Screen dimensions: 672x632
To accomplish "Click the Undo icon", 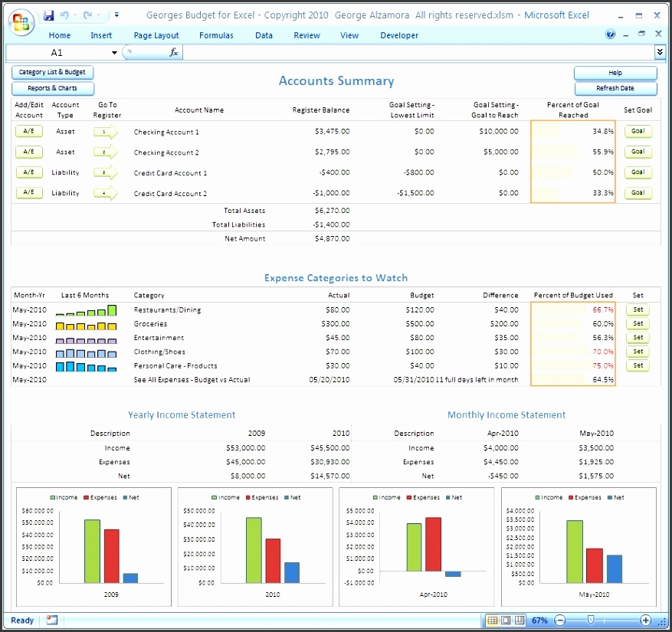I will pyautogui.click(x=64, y=15).
